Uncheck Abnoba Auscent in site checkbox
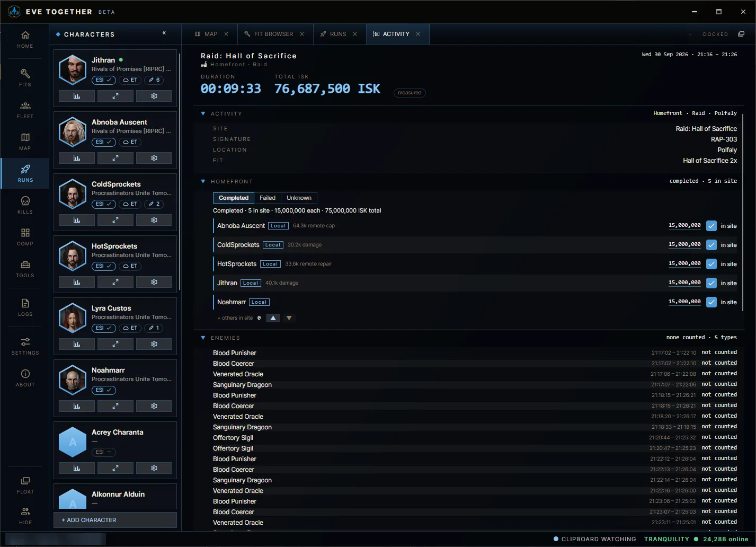756x547 pixels. pyautogui.click(x=711, y=226)
